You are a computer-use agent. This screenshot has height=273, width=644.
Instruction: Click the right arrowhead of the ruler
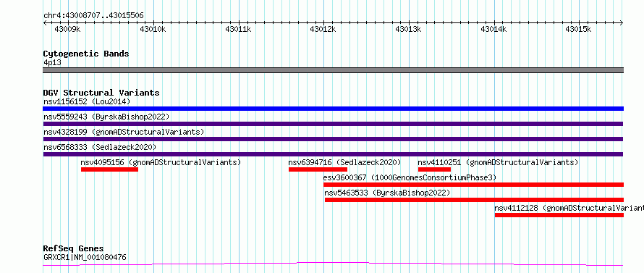click(x=622, y=23)
